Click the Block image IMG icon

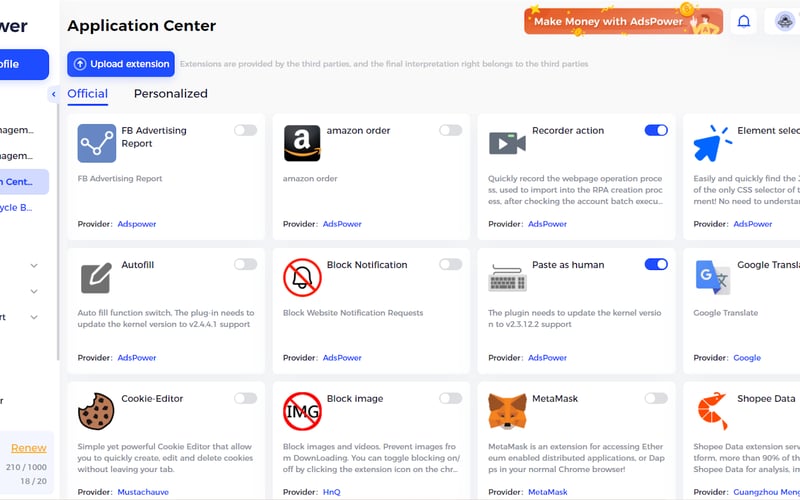[x=302, y=411]
